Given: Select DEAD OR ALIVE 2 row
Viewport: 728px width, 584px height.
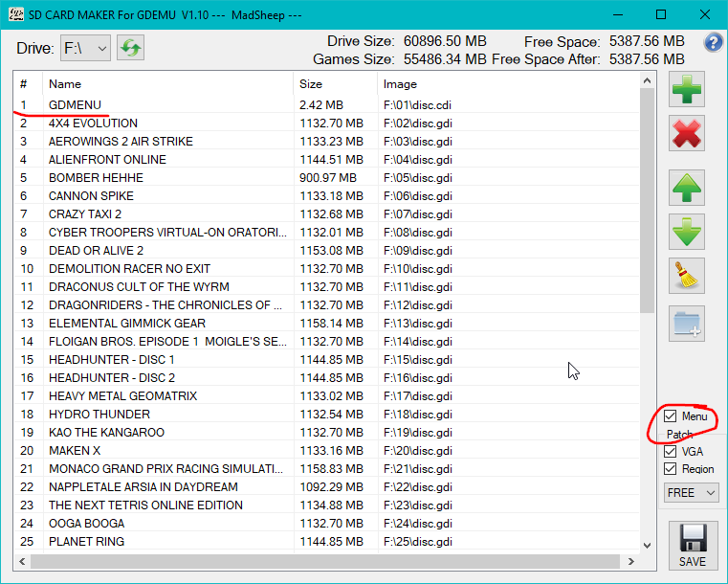Looking at the screenshot, I should tap(326, 251).
